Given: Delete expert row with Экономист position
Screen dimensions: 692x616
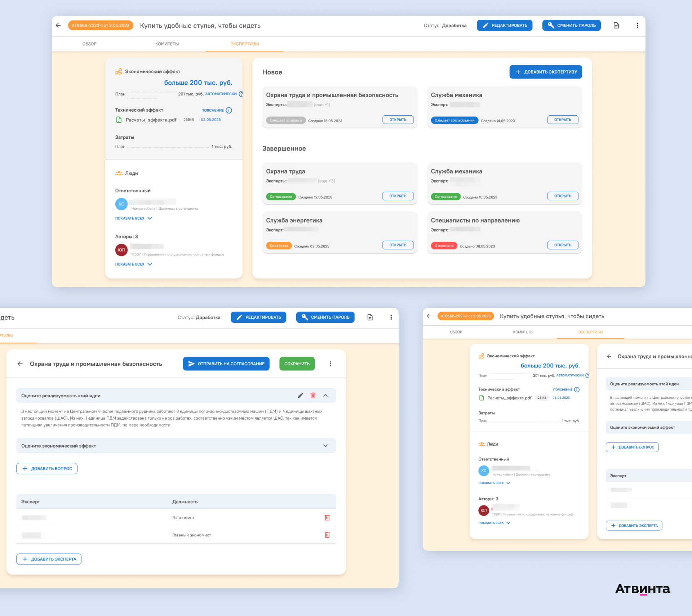Looking at the screenshot, I should tap(327, 518).
